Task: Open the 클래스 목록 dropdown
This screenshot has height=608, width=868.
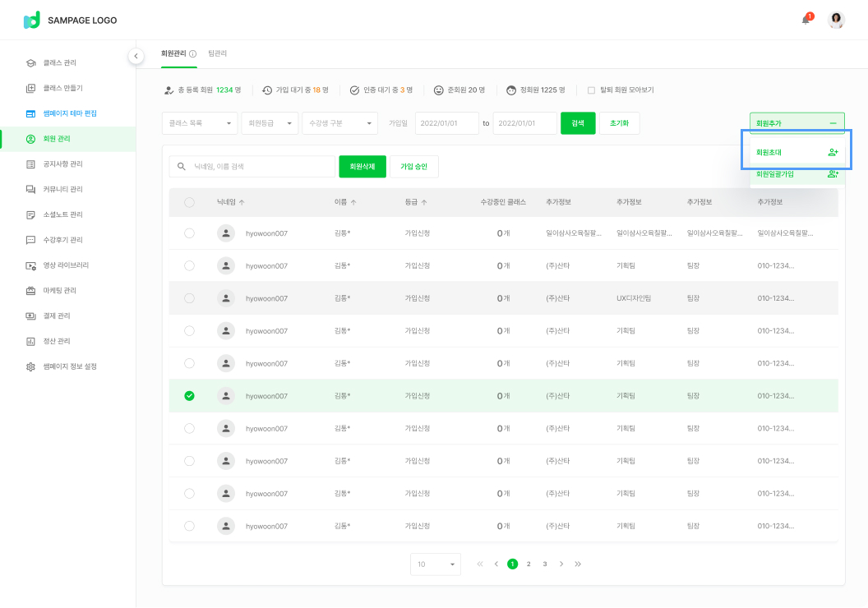Action: (x=200, y=123)
